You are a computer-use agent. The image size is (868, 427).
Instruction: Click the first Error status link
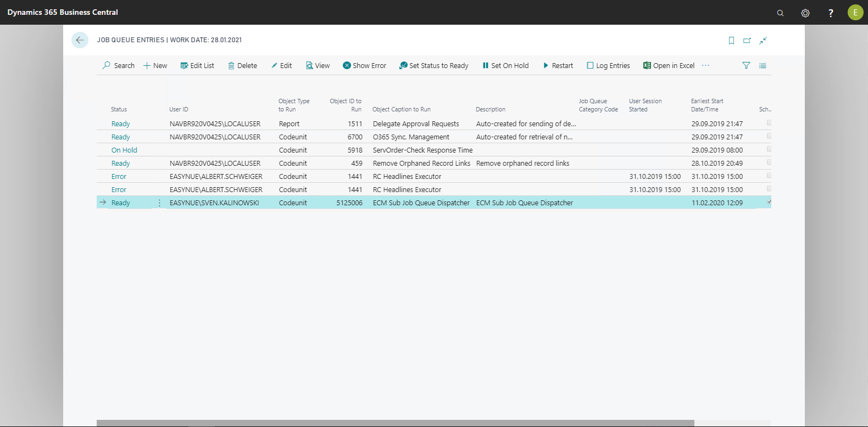point(119,177)
